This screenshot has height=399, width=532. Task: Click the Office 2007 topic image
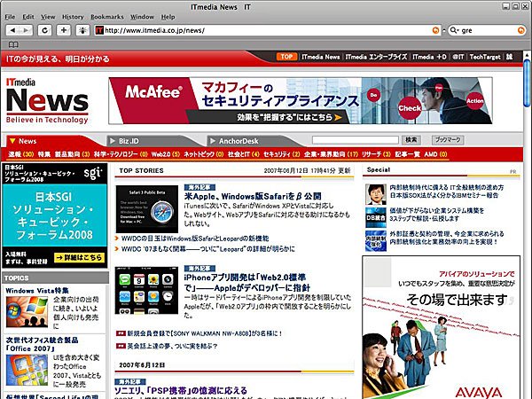click(27, 370)
